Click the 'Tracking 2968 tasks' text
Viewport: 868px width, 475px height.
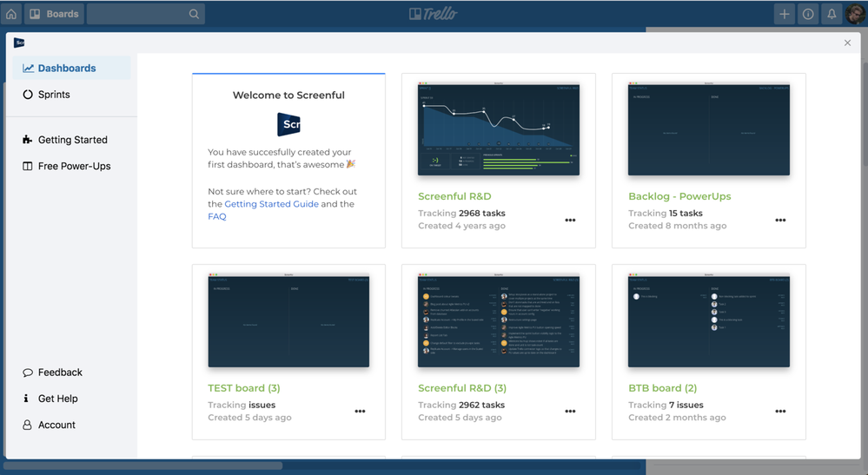coord(461,213)
